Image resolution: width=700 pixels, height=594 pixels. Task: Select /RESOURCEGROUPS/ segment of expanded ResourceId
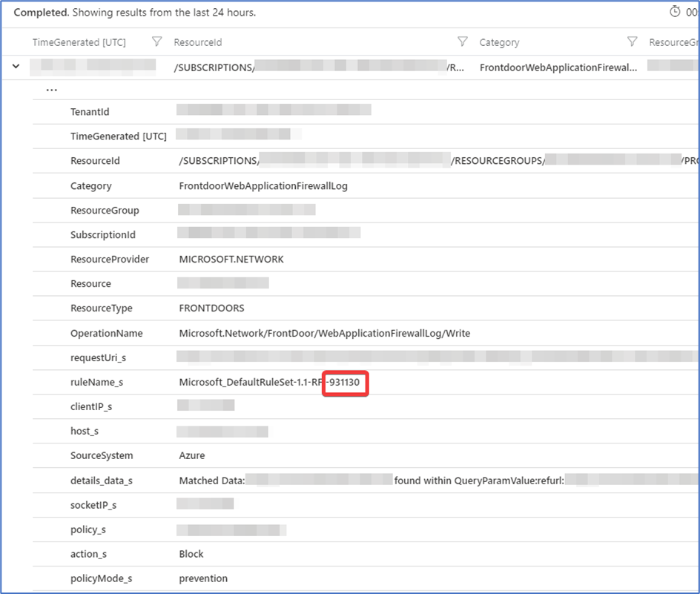click(498, 161)
